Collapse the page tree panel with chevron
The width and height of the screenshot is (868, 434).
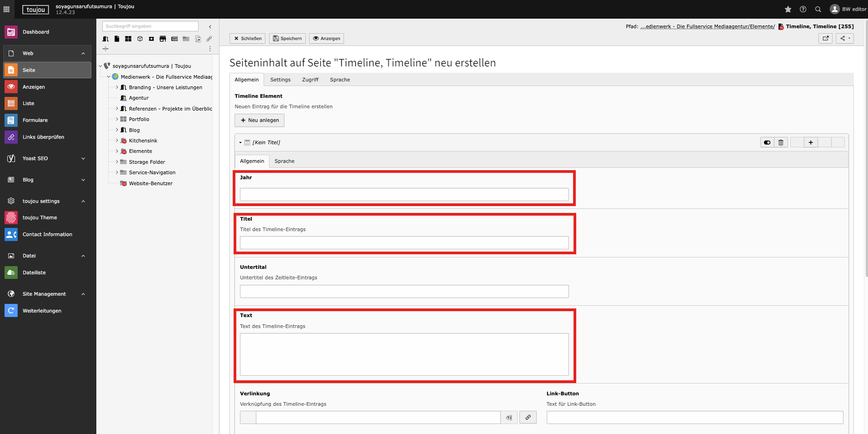pyautogui.click(x=210, y=26)
